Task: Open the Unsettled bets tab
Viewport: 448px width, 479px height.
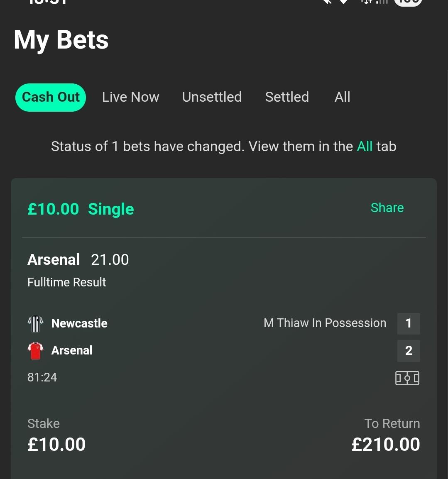Action: (x=212, y=97)
